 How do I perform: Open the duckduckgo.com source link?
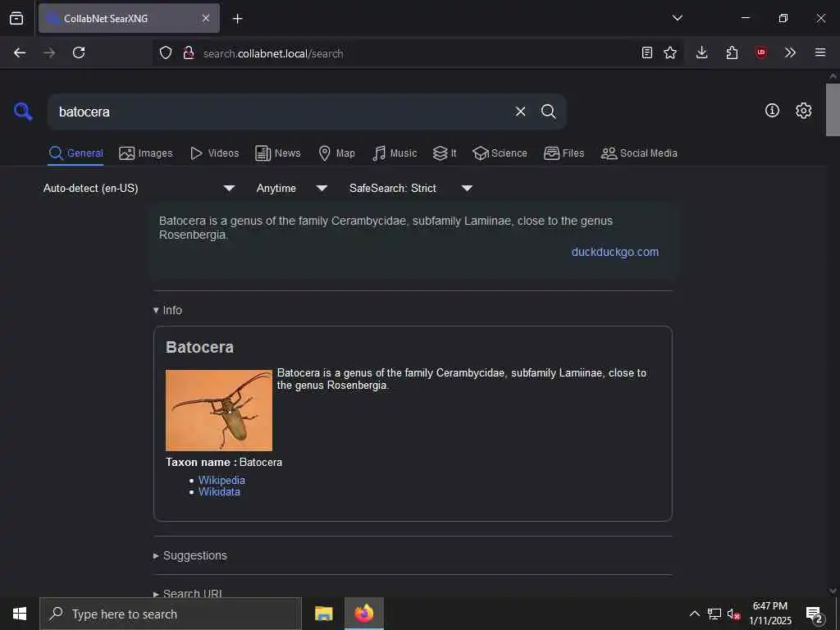point(615,252)
